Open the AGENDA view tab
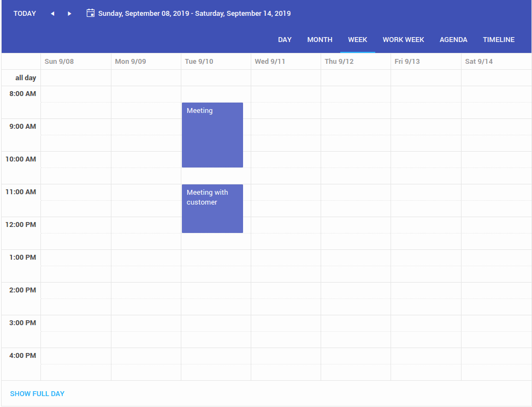532x407 pixels. (453, 40)
